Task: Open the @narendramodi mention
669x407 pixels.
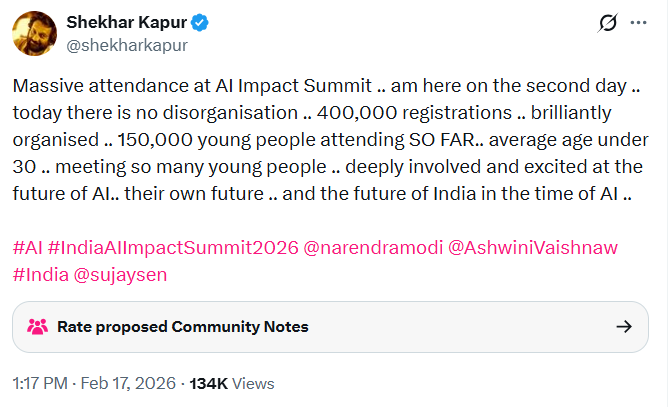Action: point(370,247)
